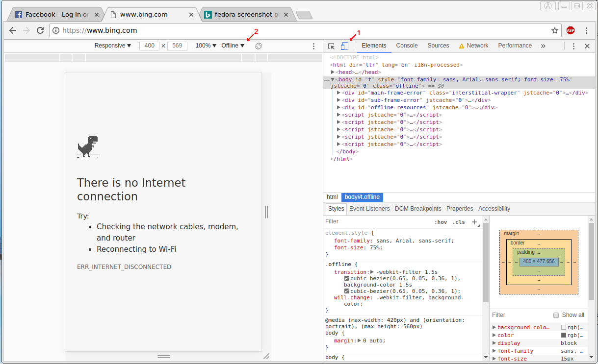The image size is (598, 364).
Task: View site information icon in address bar
Action: (56, 30)
